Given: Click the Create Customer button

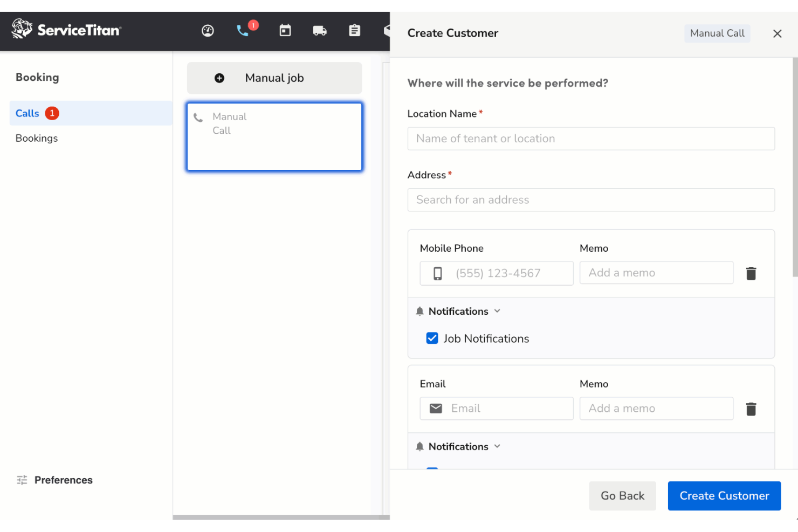Looking at the screenshot, I should tap(724, 496).
